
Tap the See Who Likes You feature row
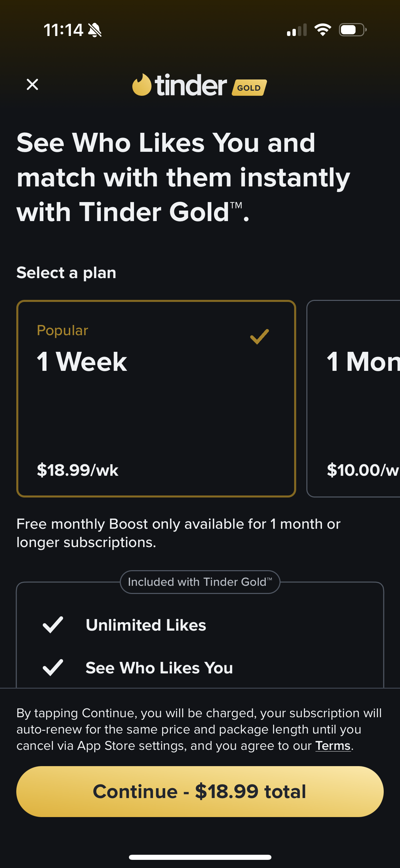(x=159, y=668)
